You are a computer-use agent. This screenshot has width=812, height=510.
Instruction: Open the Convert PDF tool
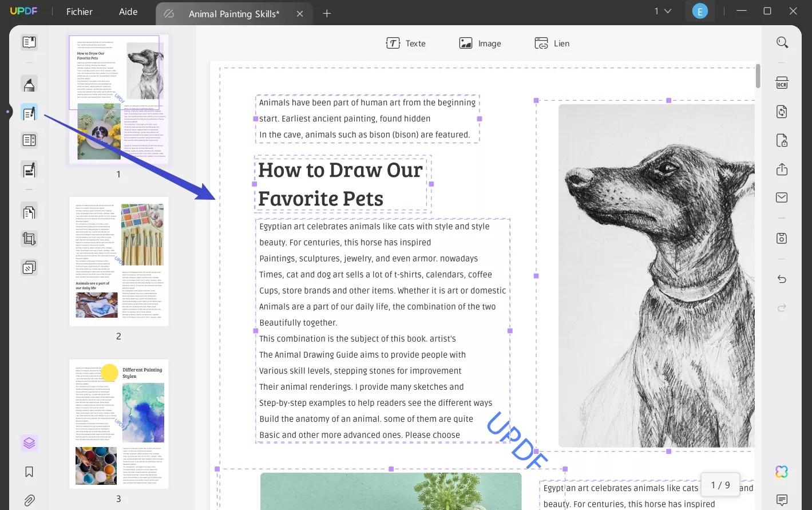click(782, 112)
